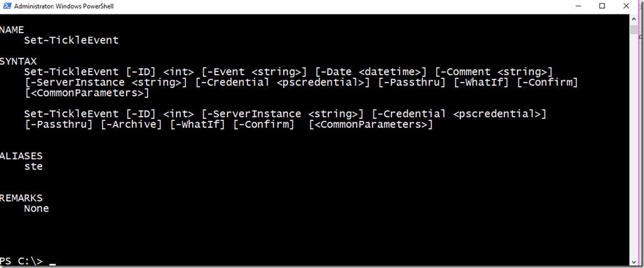Click the 'None' remarks text

pos(36,209)
